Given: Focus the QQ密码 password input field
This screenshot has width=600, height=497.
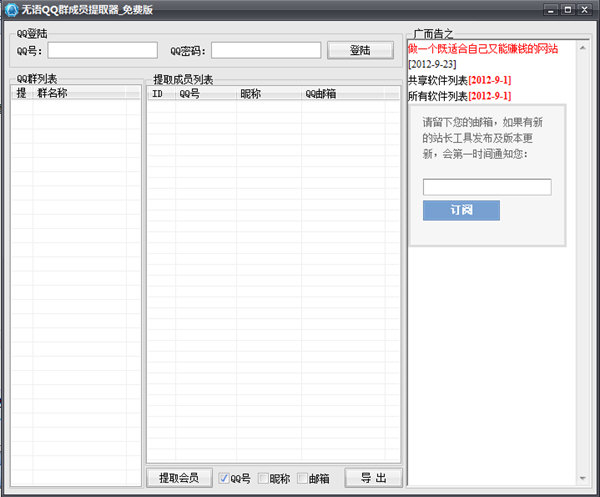Looking at the screenshot, I should (x=266, y=50).
